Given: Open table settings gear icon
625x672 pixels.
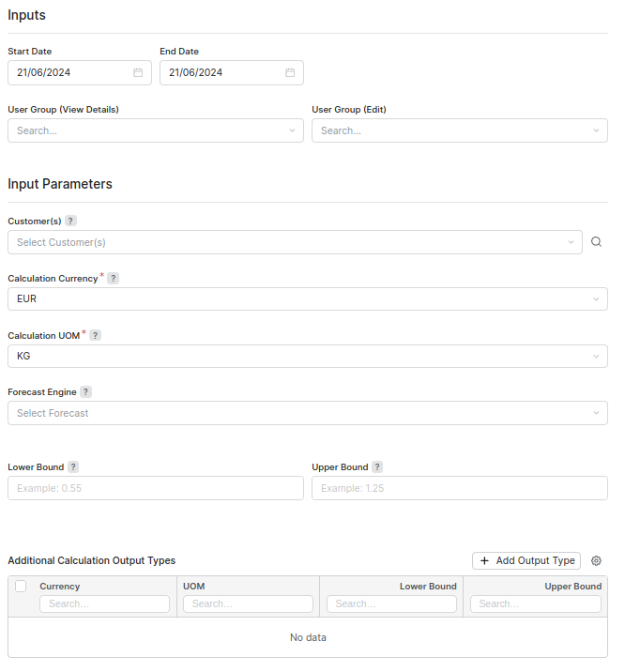Looking at the screenshot, I should click(x=596, y=560).
